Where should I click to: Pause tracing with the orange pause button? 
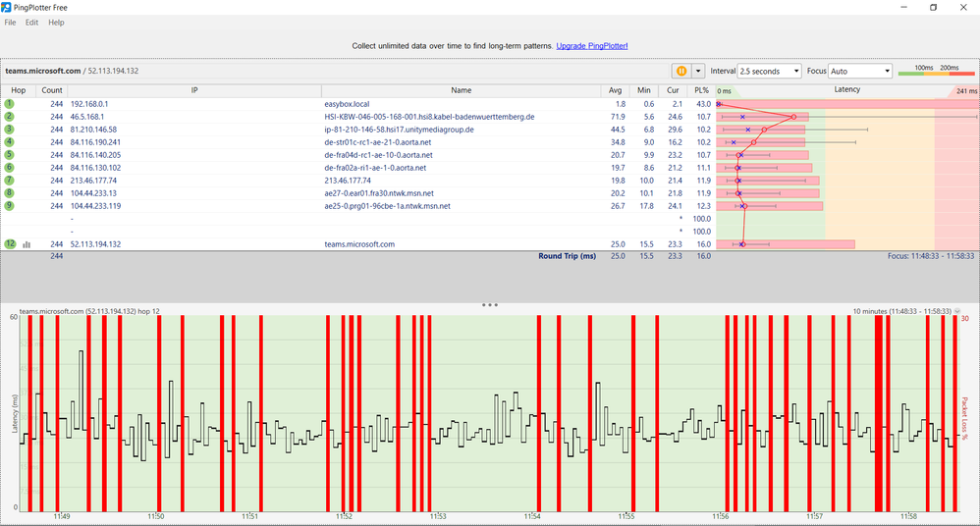pos(681,72)
